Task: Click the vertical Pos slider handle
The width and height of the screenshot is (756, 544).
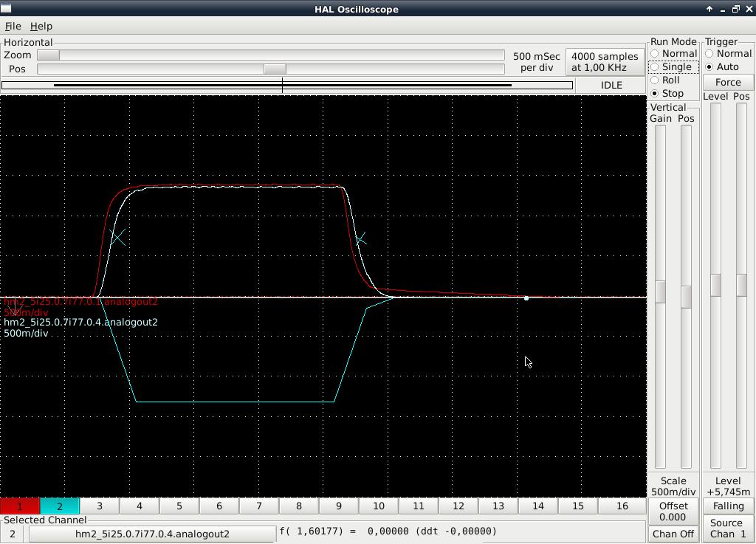Action: point(686,296)
